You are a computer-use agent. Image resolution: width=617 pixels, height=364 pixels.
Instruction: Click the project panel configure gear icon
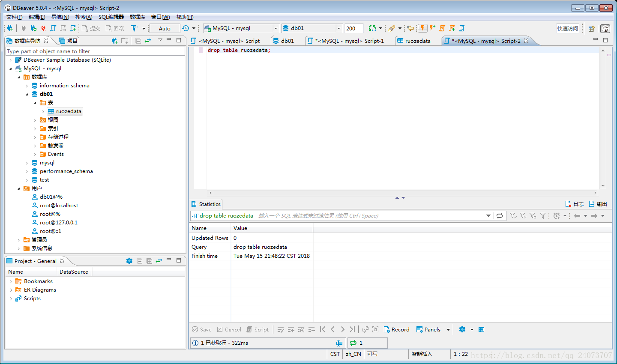[x=129, y=261]
